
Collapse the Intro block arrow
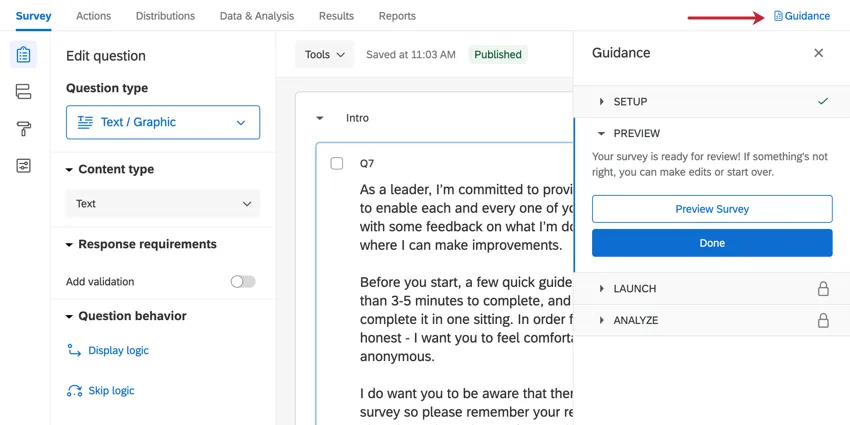pos(320,118)
